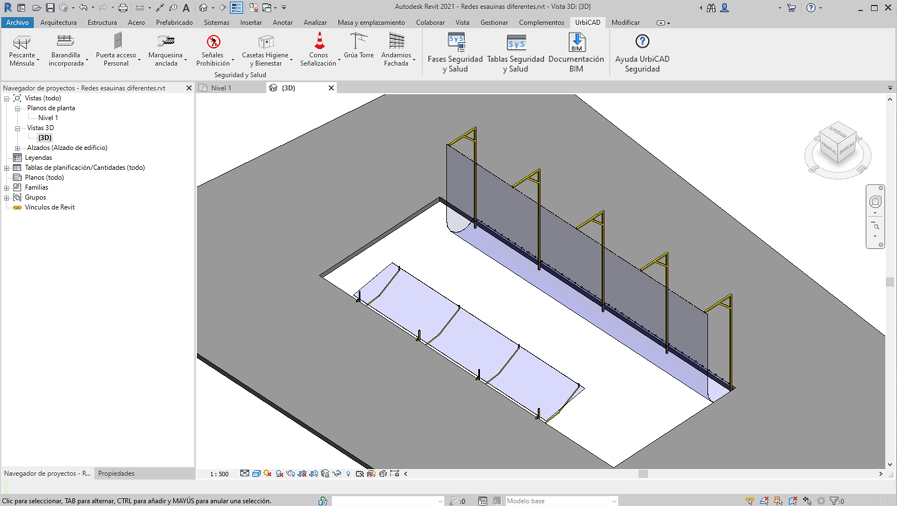Select the Barandilla incorporada tool

(x=66, y=42)
